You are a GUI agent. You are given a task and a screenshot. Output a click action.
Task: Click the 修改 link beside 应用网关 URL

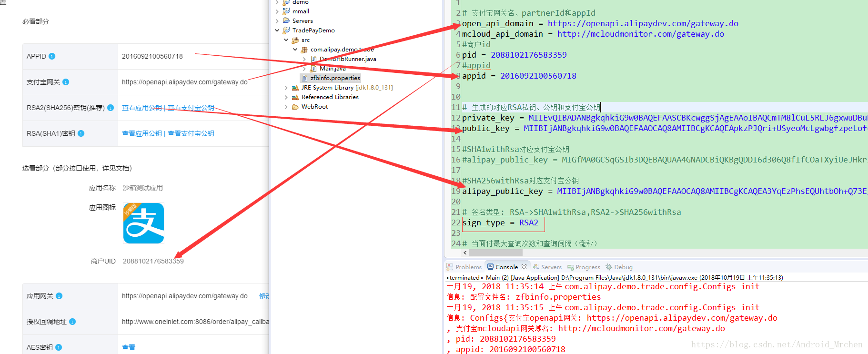264,296
